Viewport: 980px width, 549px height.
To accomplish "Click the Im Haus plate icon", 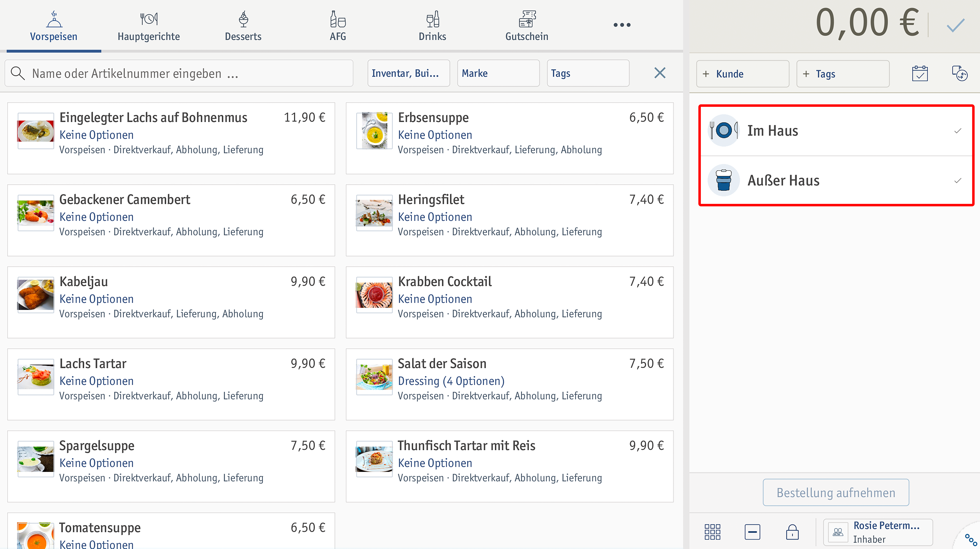I will (723, 130).
